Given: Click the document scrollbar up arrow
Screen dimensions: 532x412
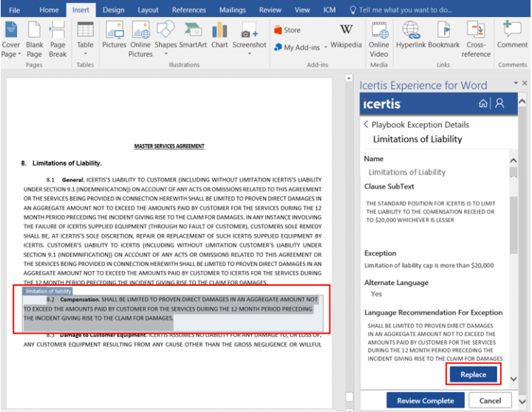Looking at the screenshot, I should click(349, 78).
